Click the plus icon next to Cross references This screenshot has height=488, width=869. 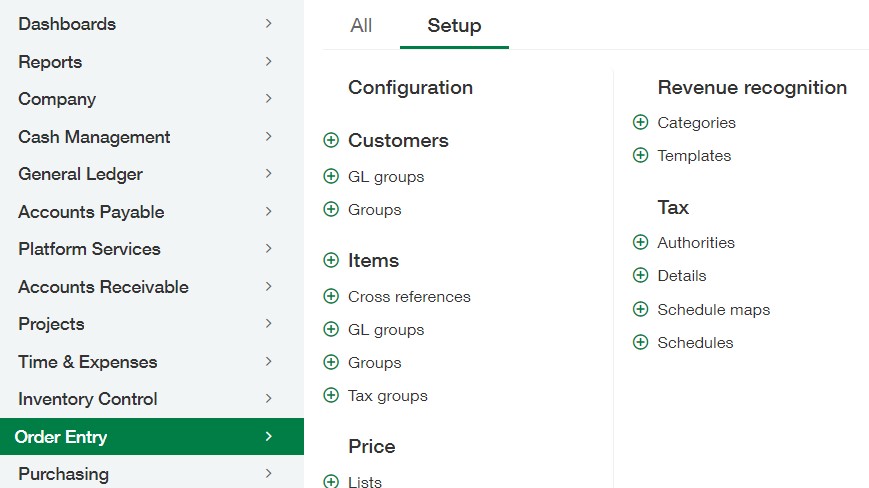pos(331,297)
